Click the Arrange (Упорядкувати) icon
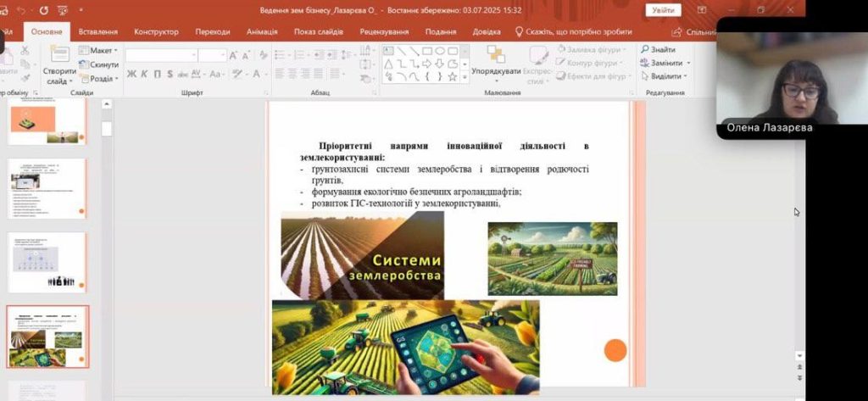The image size is (868, 401). pyautogui.click(x=496, y=57)
